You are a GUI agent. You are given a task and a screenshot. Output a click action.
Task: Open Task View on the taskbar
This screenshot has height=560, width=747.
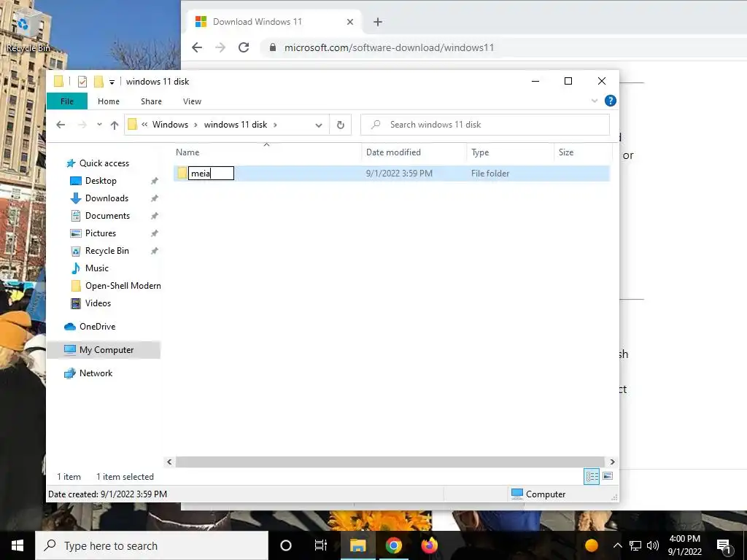(x=321, y=545)
